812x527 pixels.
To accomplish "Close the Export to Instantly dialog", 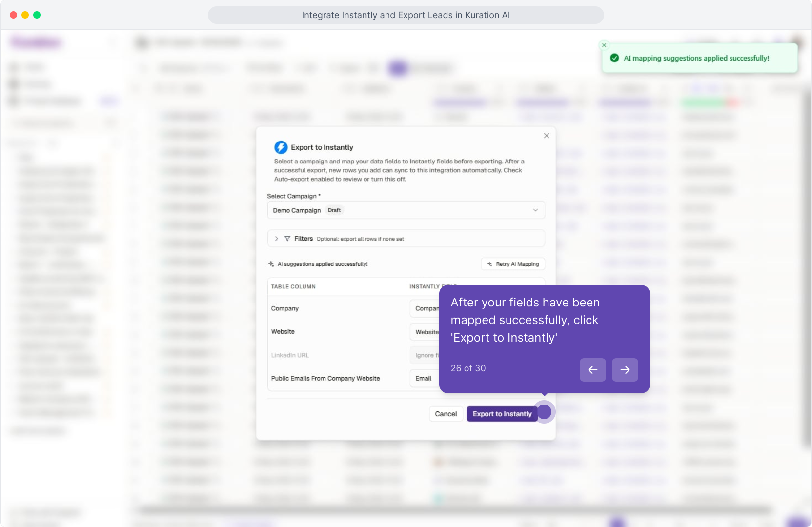I will [547, 136].
